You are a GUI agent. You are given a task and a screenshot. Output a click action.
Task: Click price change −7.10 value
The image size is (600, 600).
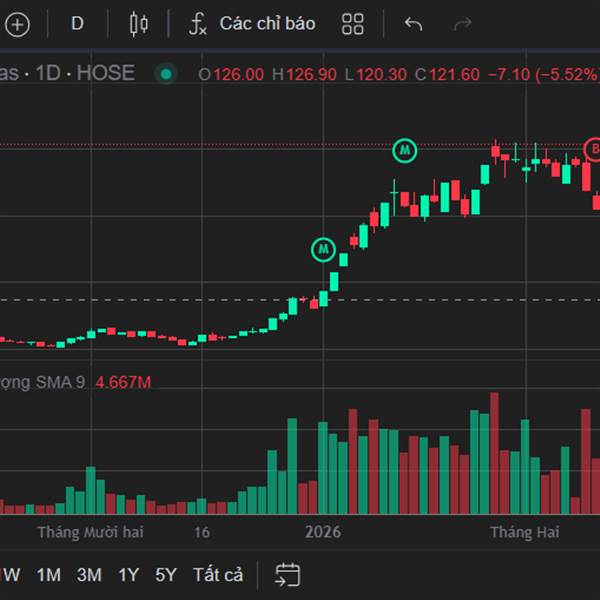[x=509, y=74]
